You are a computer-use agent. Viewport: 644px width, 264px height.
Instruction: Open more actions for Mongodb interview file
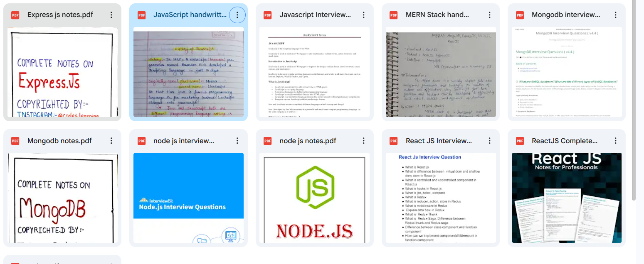coord(616,15)
